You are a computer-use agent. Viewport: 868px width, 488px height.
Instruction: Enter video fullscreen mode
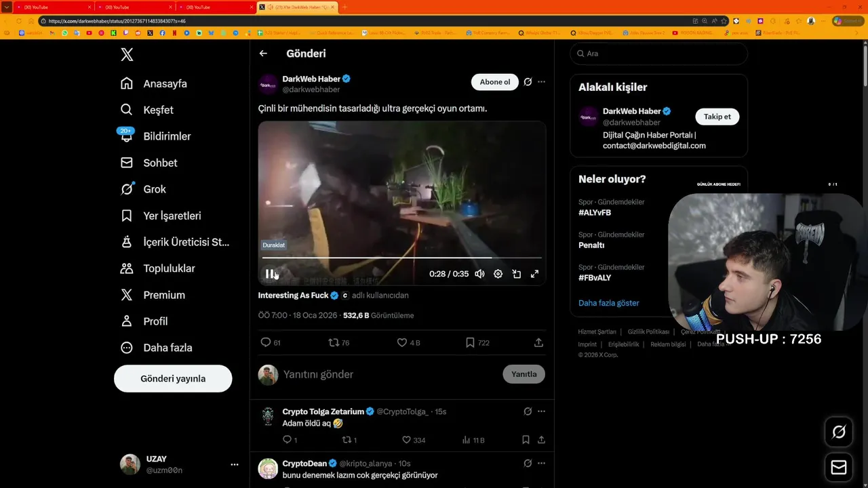click(x=534, y=274)
